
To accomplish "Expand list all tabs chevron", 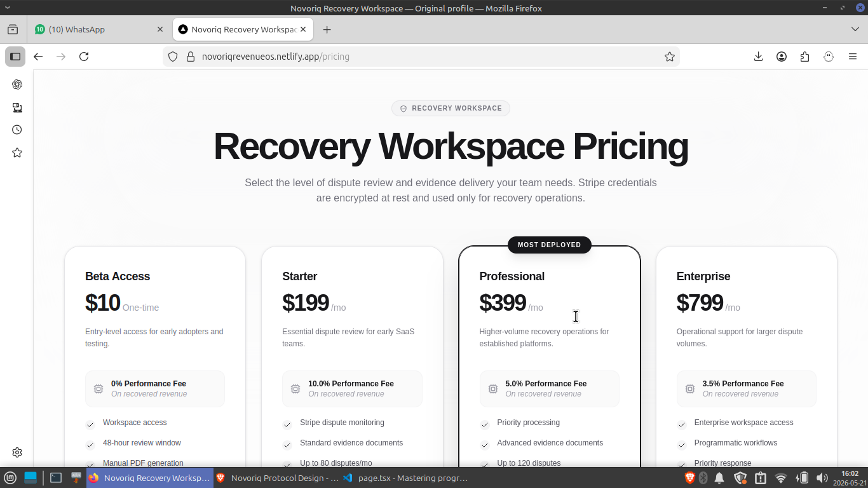I will pyautogui.click(x=855, y=29).
